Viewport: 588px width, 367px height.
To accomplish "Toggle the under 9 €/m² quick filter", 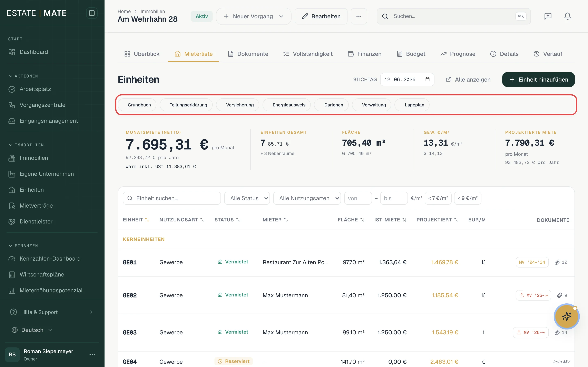I will coord(468,198).
